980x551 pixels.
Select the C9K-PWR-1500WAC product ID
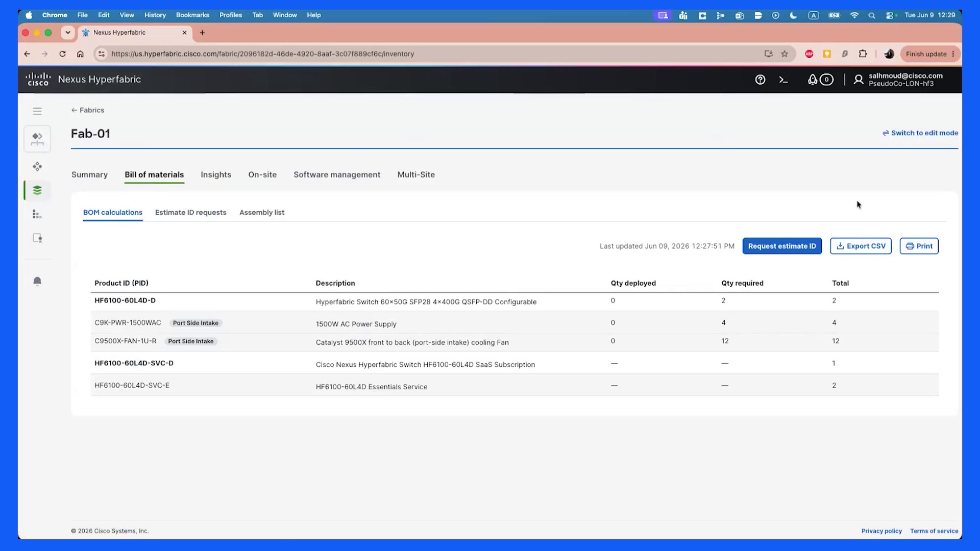pyautogui.click(x=128, y=323)
